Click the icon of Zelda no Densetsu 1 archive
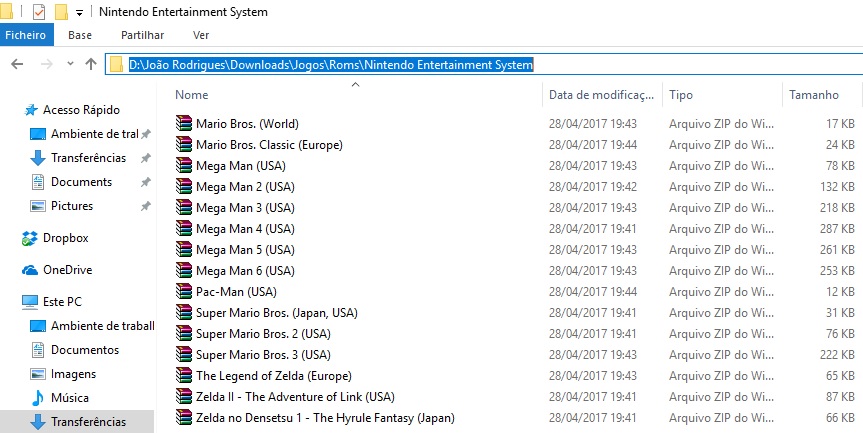The image size is (863, 433). (x=184, y=418)
